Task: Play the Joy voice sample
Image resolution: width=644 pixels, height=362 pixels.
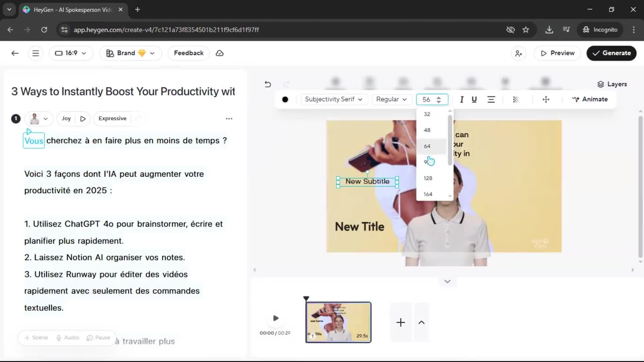Action: pyautogui.click(x=83, y=119)
